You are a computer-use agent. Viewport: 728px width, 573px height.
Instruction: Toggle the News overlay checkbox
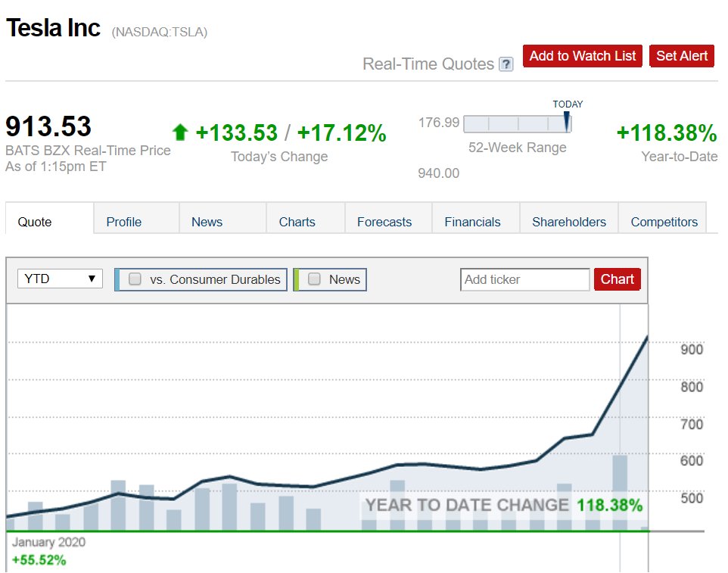[x=314, y=279]
